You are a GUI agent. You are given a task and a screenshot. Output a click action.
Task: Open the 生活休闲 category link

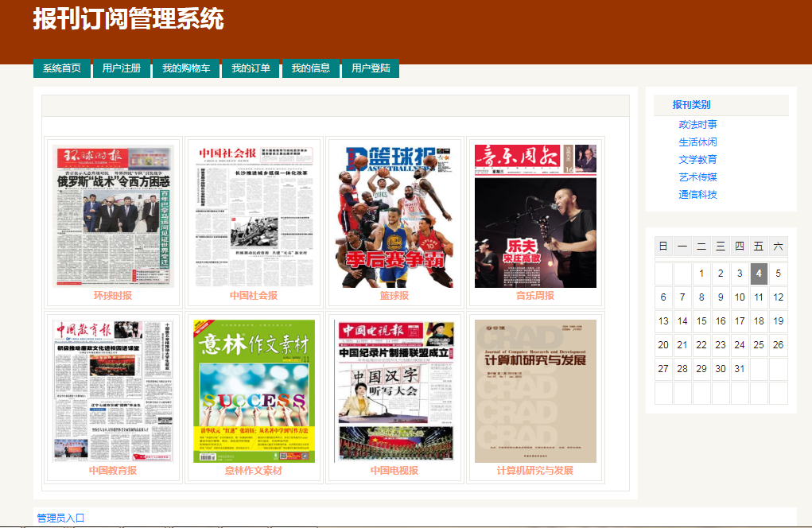pos(698,142)
